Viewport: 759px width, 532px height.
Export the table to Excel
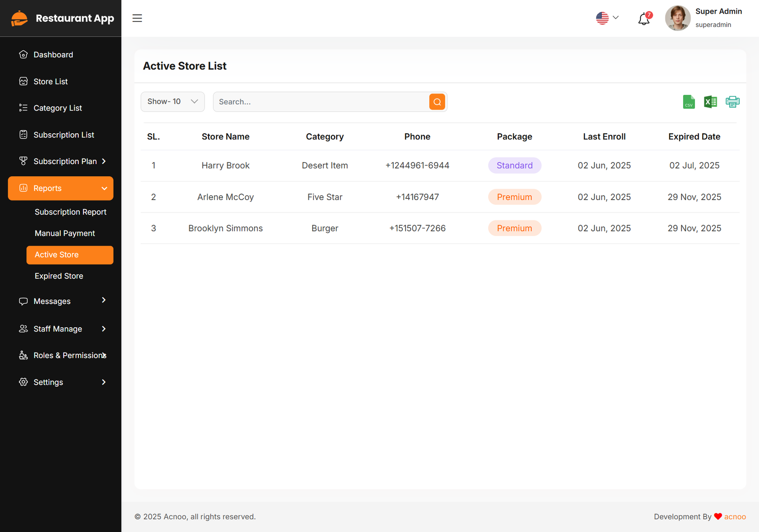coord(710,102)
